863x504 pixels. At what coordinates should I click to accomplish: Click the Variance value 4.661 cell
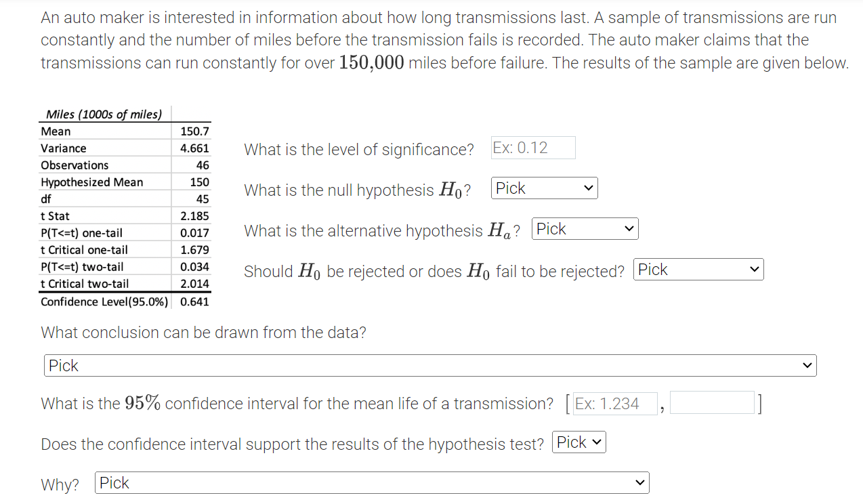click(194, 148)
